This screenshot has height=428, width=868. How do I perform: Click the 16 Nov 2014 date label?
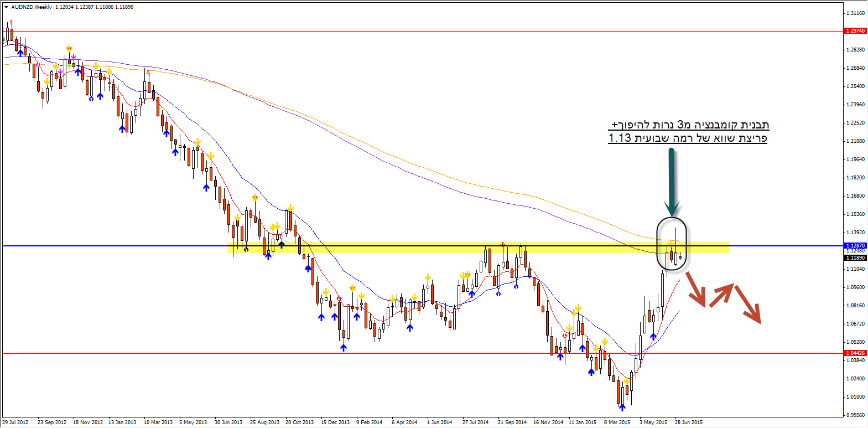click(x=548, y=422)
